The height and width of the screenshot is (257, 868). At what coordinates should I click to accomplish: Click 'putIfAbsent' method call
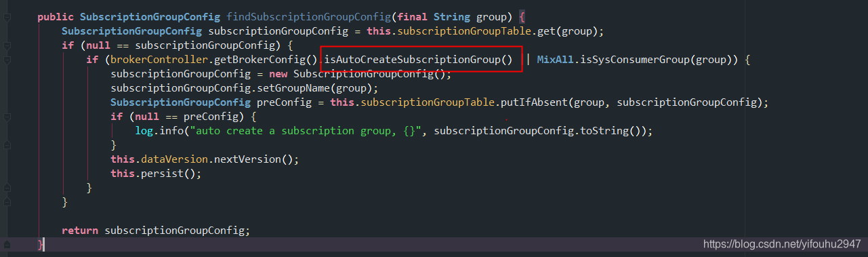click(x=535, y=102)
